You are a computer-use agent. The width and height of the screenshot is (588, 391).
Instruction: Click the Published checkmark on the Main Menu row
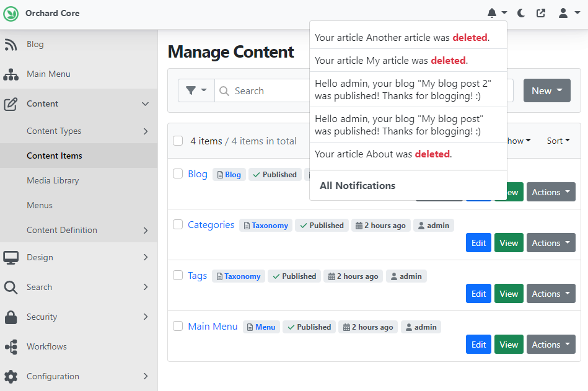[x=291, y=327]
